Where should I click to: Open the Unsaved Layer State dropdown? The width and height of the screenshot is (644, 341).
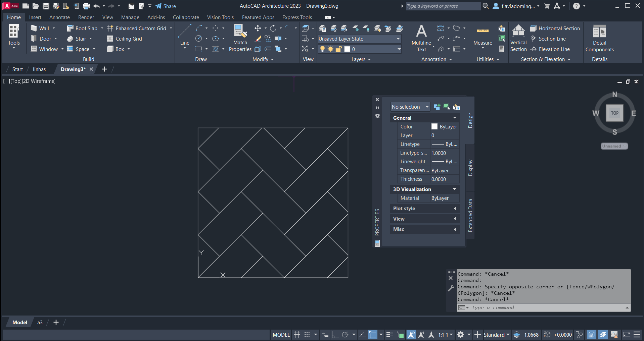359,39
